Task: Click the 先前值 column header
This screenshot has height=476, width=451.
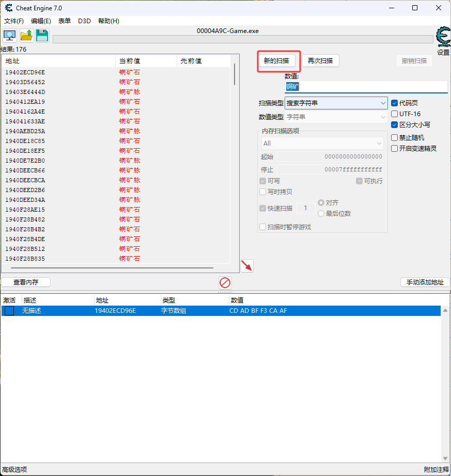Action: pos(204,61)
